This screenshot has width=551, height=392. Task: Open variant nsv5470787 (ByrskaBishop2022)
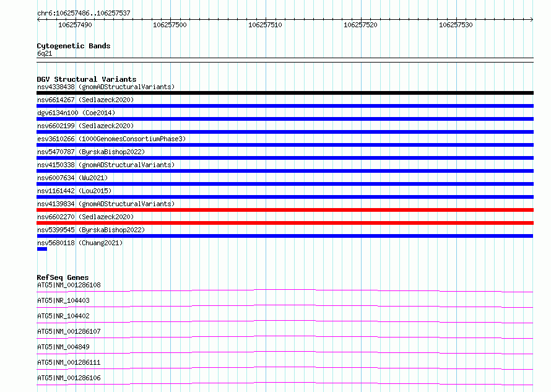91,152
